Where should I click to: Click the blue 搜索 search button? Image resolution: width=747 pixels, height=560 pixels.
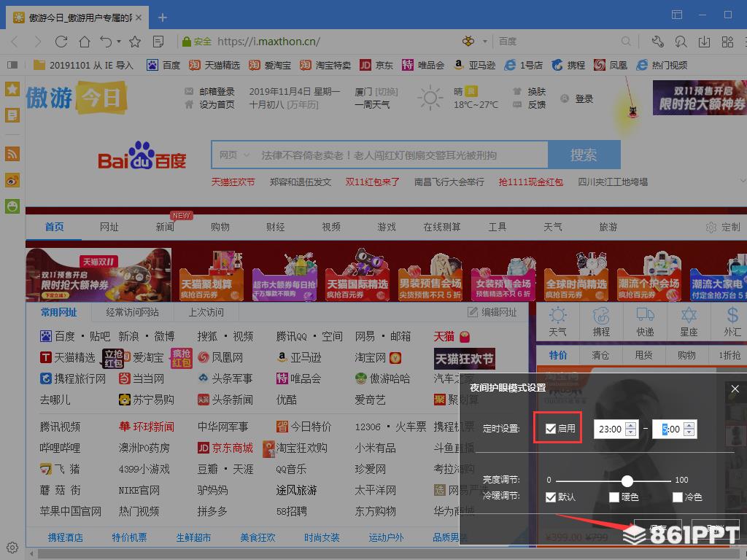click(584, 155)
